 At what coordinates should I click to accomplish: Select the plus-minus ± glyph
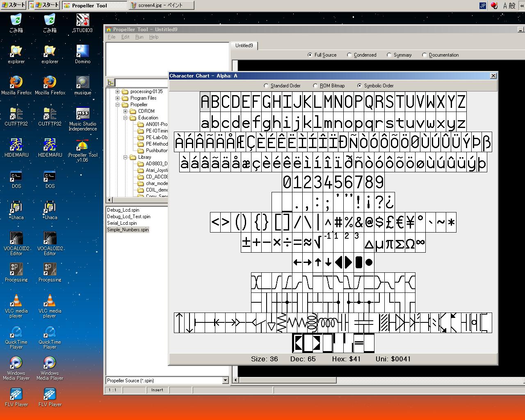246,243
